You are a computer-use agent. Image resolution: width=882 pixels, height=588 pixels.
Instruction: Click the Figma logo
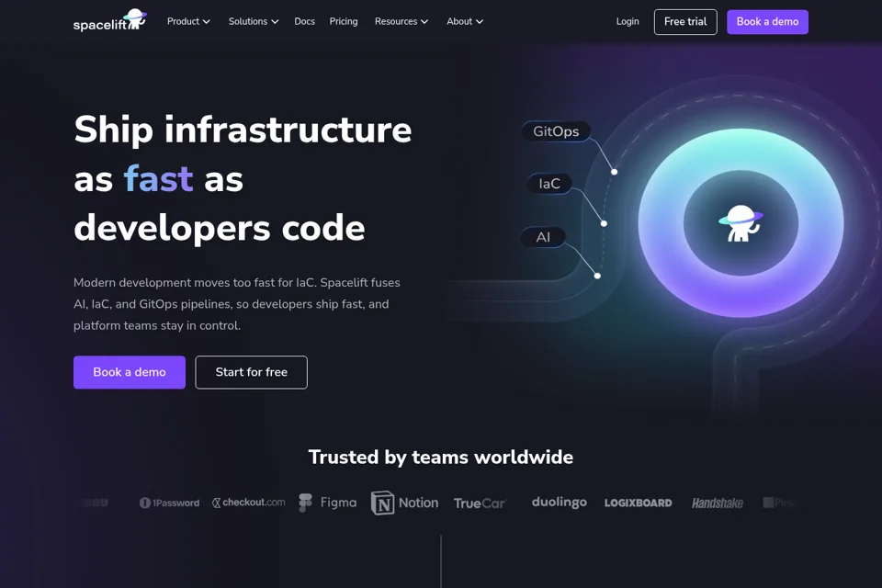click(327, 503)
